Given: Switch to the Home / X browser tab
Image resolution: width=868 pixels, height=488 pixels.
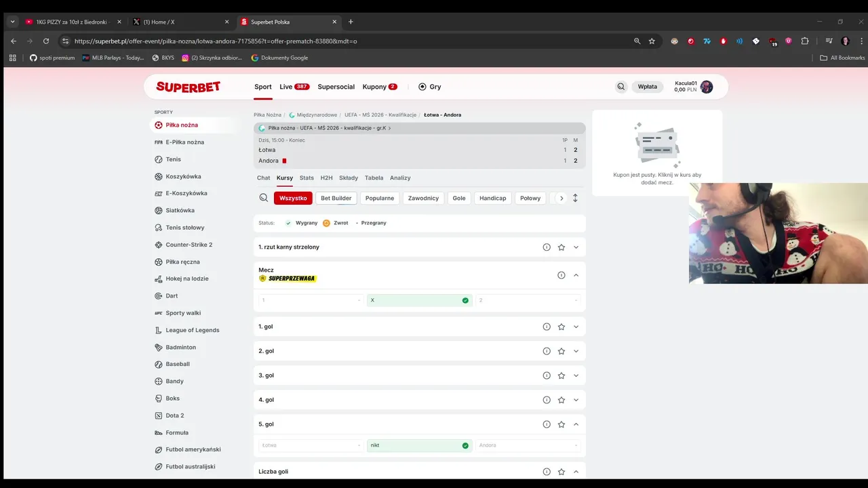Looking at the screenshot, I should pos(180,22).
